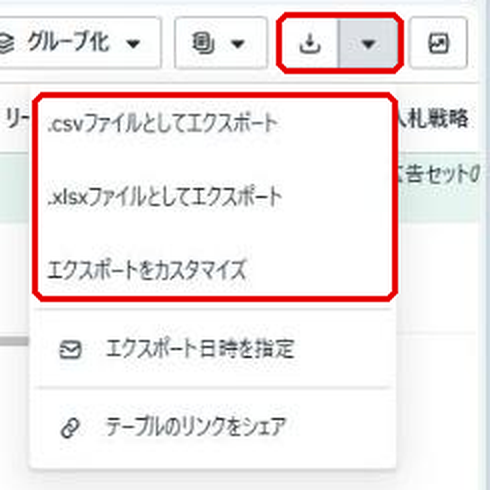490x490 pixels.
Task: Open the export options dropdown arrow
Action: click(368, 43)
